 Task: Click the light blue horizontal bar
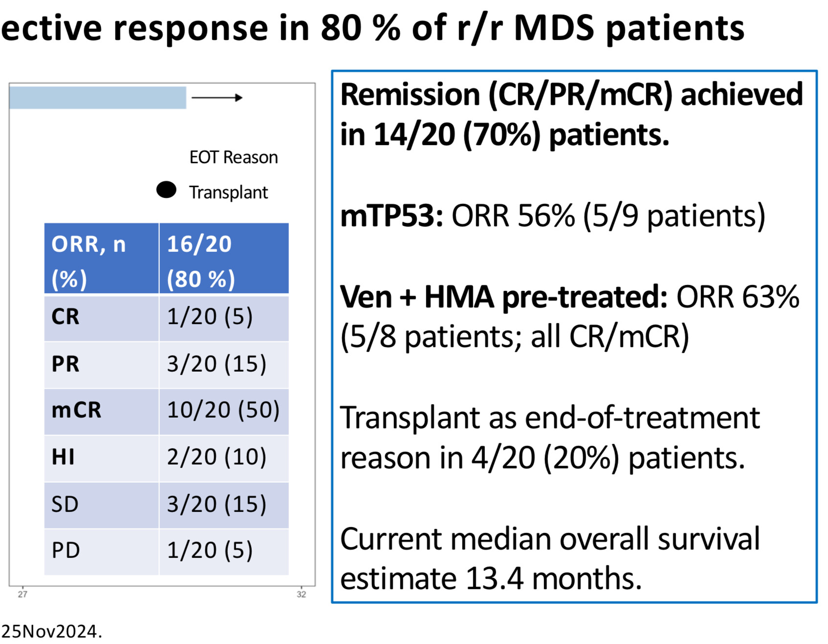click(98, 98)
